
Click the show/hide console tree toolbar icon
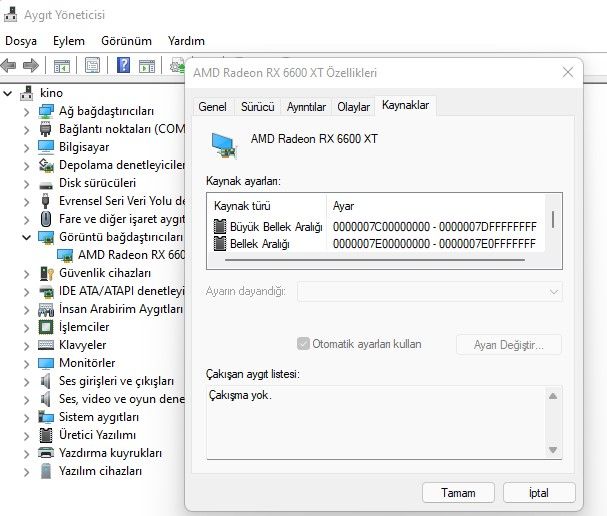(x=62, y=66)
